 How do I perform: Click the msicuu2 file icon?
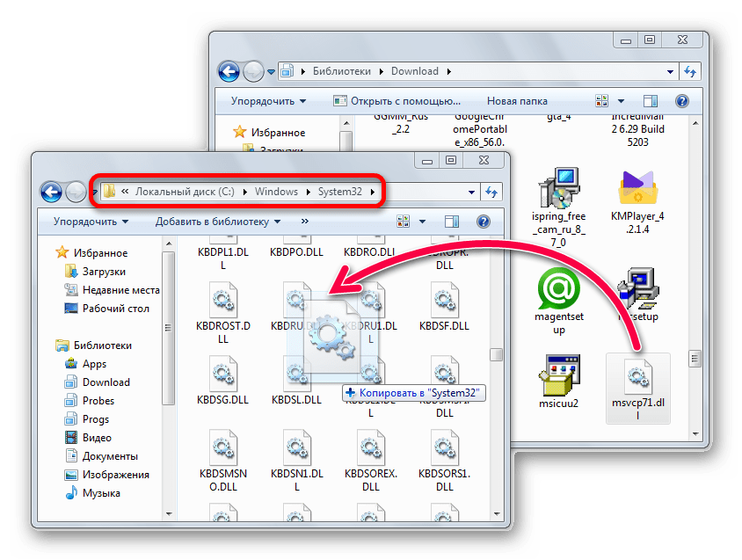pos(560,376)
